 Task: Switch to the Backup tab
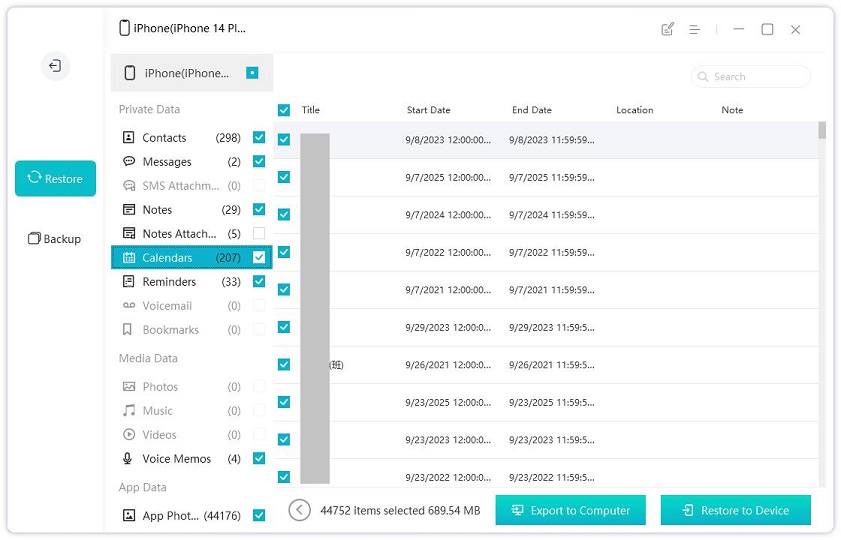pyautogui.click(x=55, y=239)
